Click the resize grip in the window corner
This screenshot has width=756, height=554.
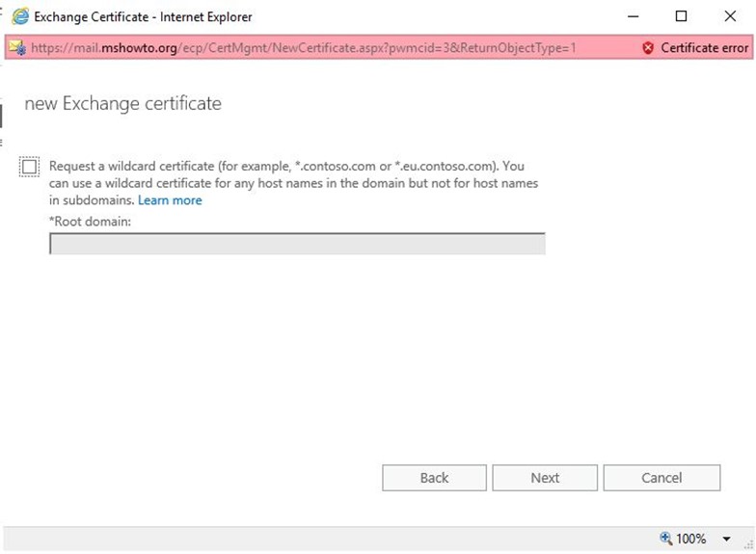748,544
